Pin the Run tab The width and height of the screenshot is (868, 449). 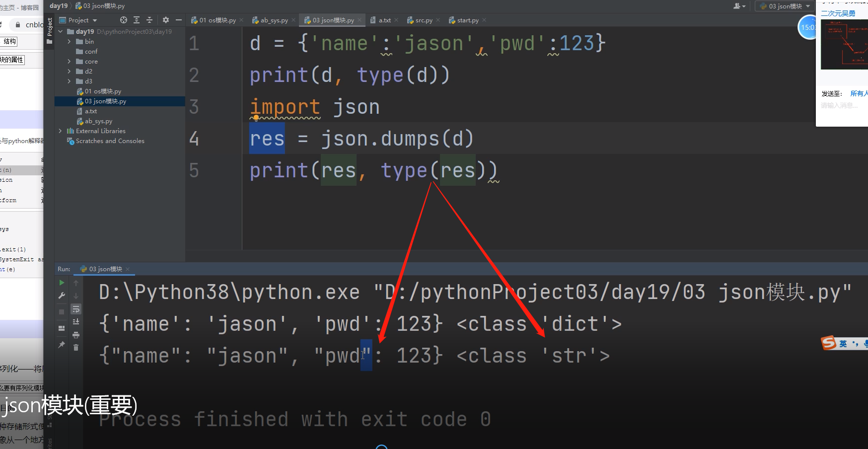tap(62, 344)
